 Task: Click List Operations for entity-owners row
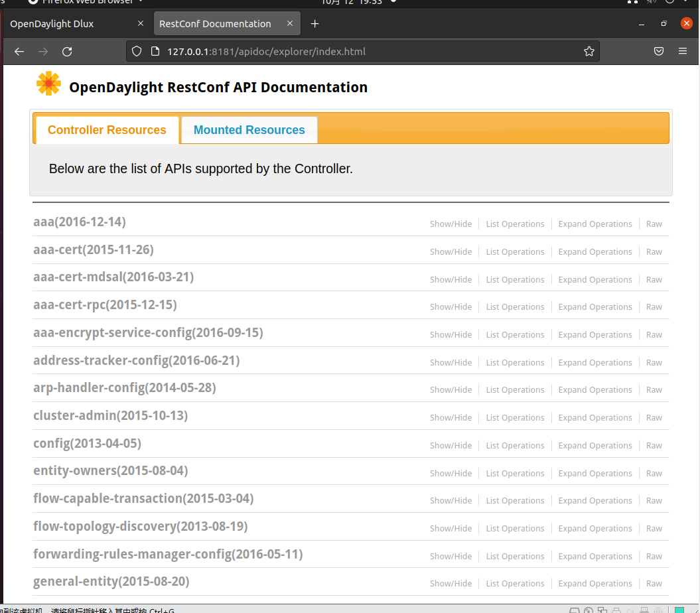[x=515, y=473]
